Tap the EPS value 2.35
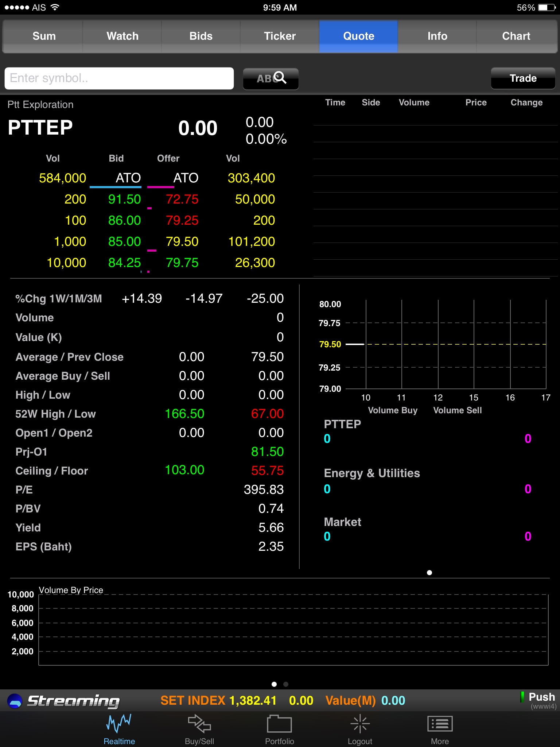 click(x=271, y=546)
